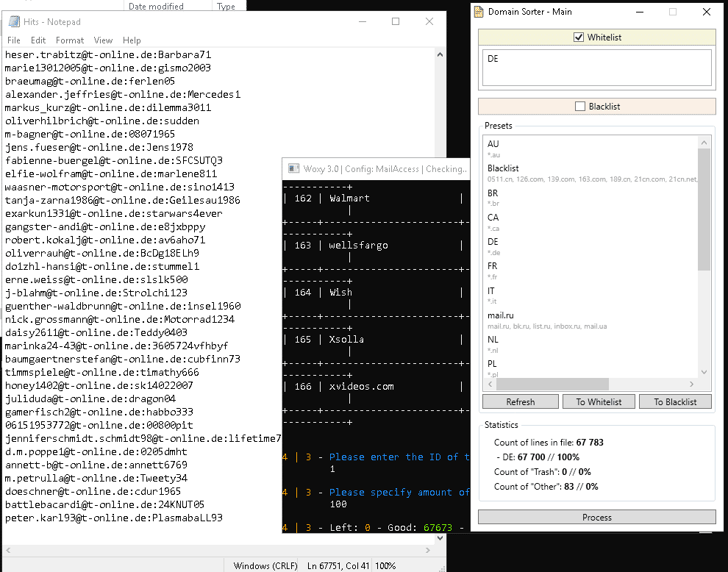This screenshot has width=728, height=572.
Task: Open the Edit menu in Notepad
Action: pos(38,40)
